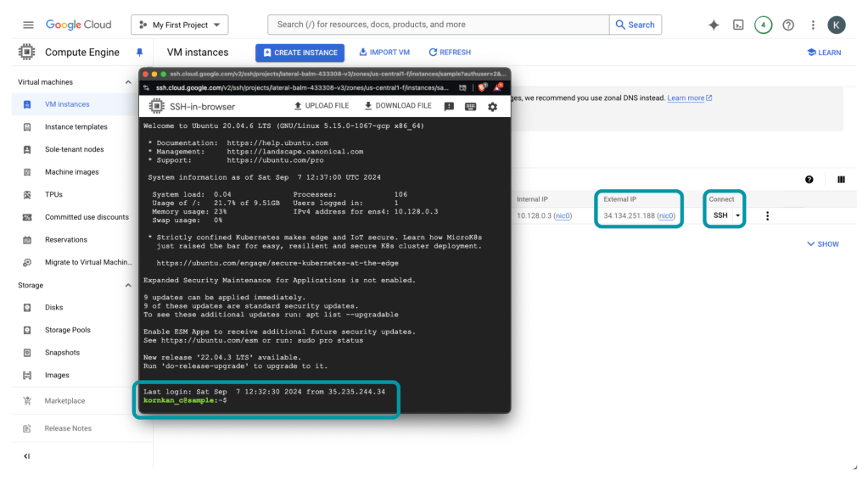Screen dimensions: 868x480
Task: Click the CREATE INSTANCE button
Action: pyautogui.click(x=300, y=53)
